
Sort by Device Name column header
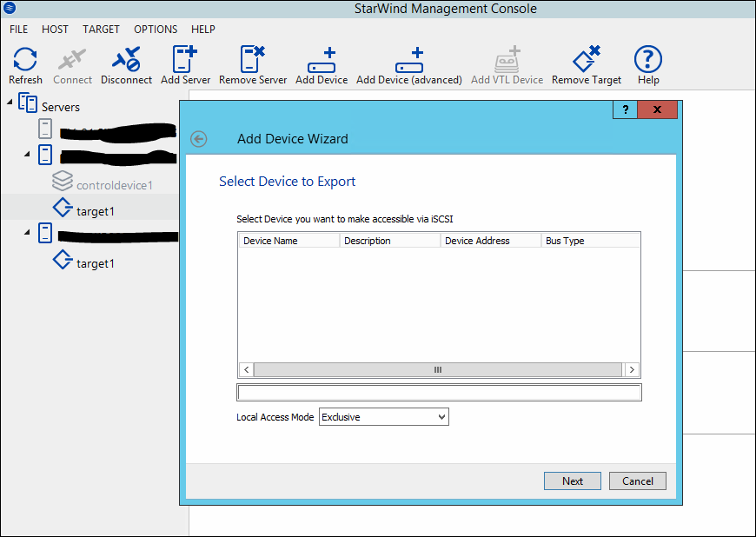pyautogui.click(x=289, y=241)
